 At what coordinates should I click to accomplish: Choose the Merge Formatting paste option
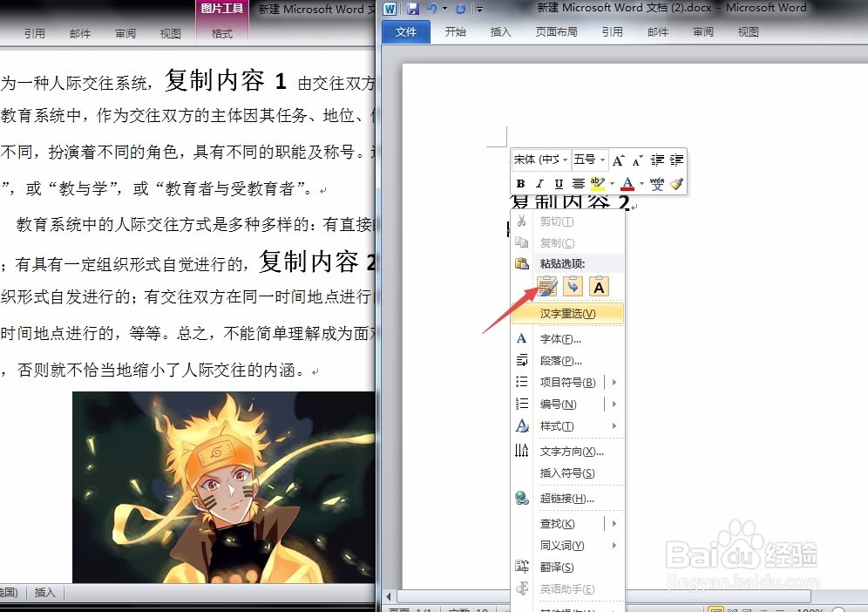pos(573,286)
